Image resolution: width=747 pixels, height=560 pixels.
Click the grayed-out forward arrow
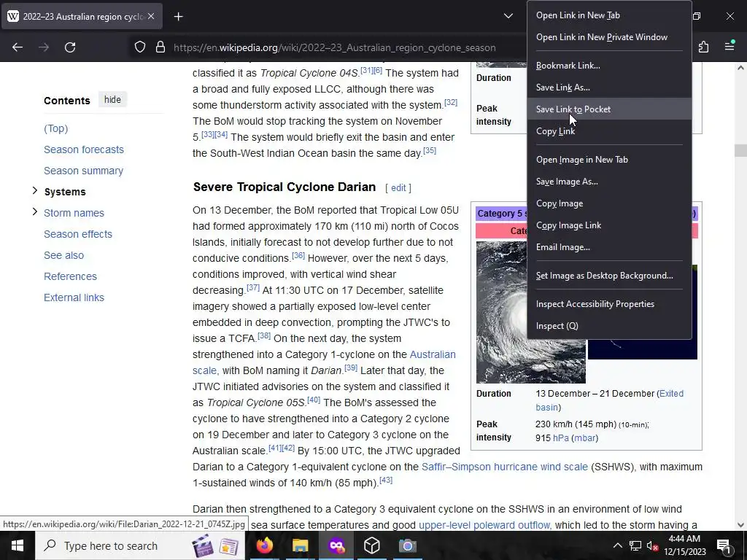coord(44,47)
